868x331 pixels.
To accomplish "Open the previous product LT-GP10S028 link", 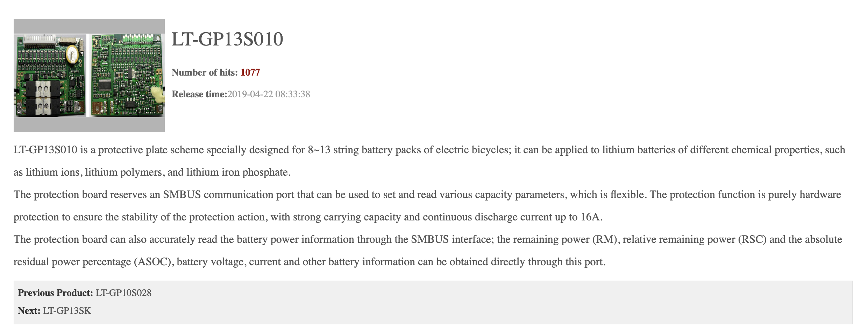I will coord(123,293).
